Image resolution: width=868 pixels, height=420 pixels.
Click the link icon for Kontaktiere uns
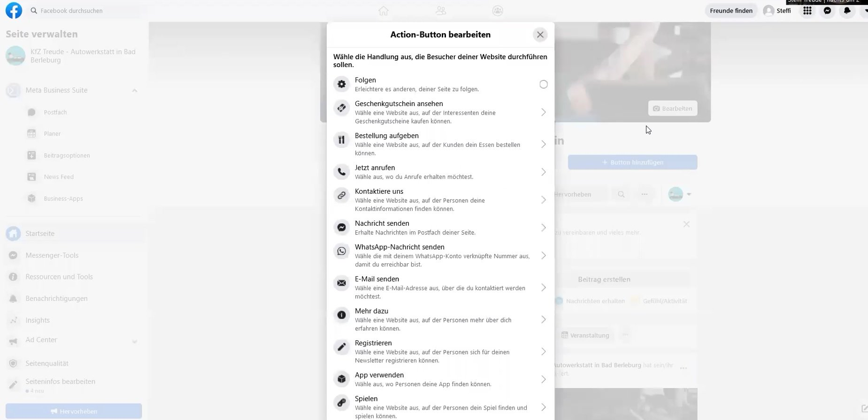[x=342, y=195]
